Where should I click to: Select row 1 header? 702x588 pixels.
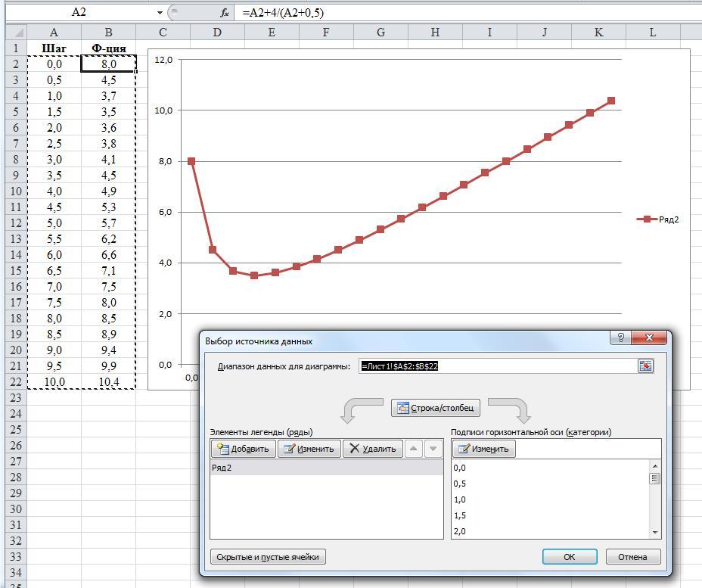coord(16,48)
